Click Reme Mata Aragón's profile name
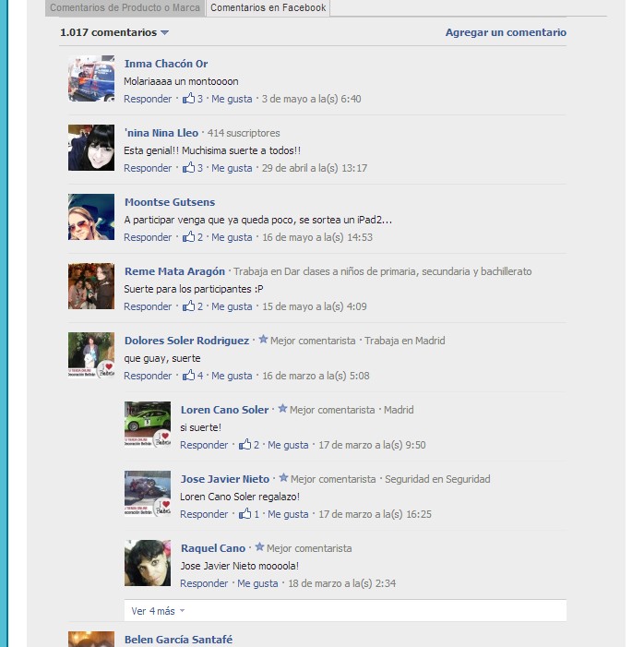 175,271
